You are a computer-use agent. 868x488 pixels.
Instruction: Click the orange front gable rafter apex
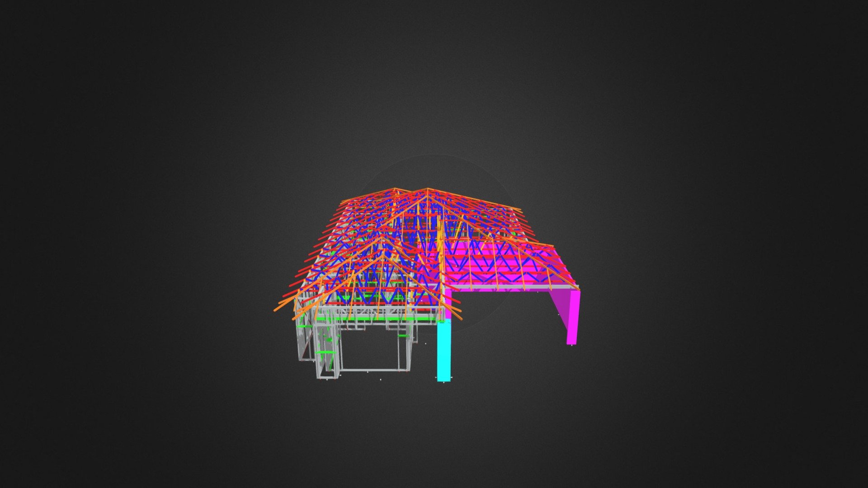coord(383,238)
